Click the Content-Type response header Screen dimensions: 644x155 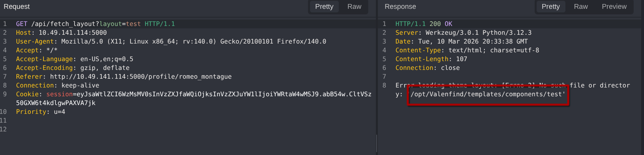[x=467, y=50]
